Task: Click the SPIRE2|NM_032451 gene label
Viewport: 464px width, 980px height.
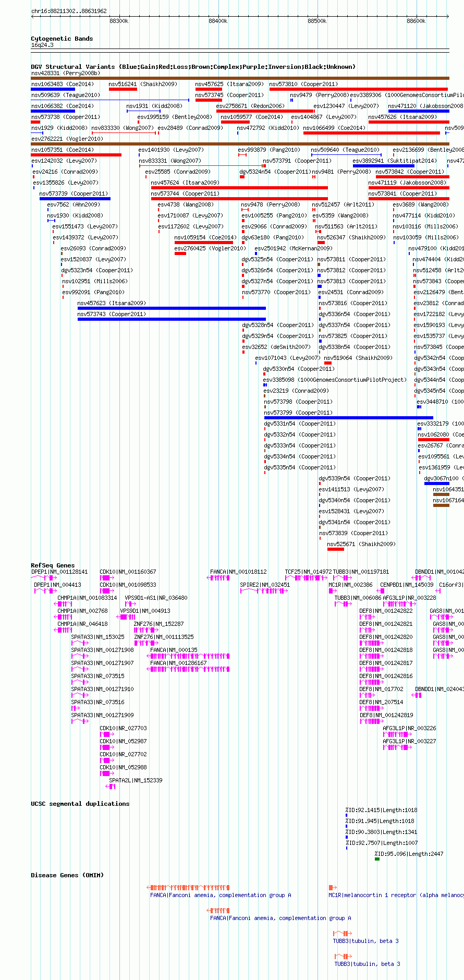Action: click(265, 585)
